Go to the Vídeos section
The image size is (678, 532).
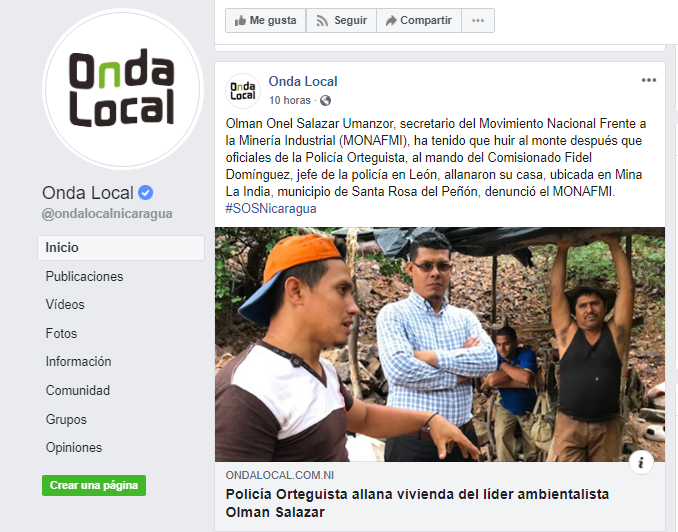click(x=65, y=304)
